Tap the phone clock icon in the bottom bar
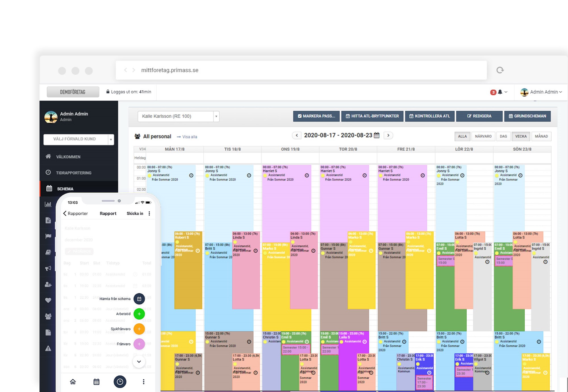568x392 pixels. [120, 382]
